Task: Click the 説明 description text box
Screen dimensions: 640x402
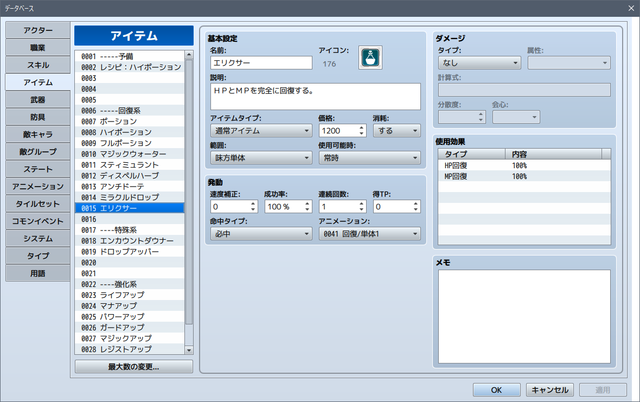Action: [315, 97]
